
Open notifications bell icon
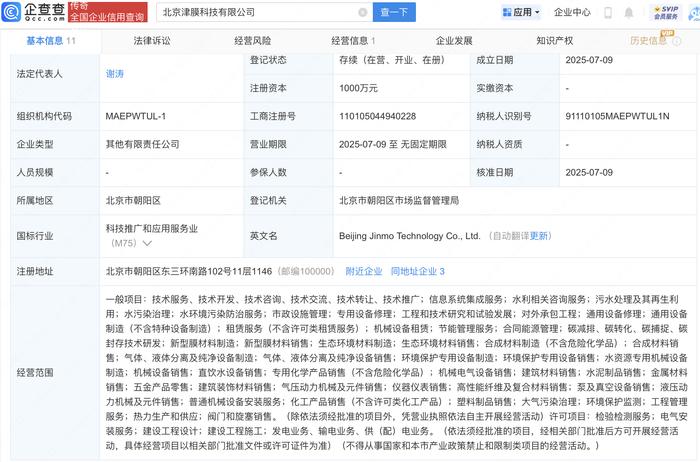[x=629, y=12]
